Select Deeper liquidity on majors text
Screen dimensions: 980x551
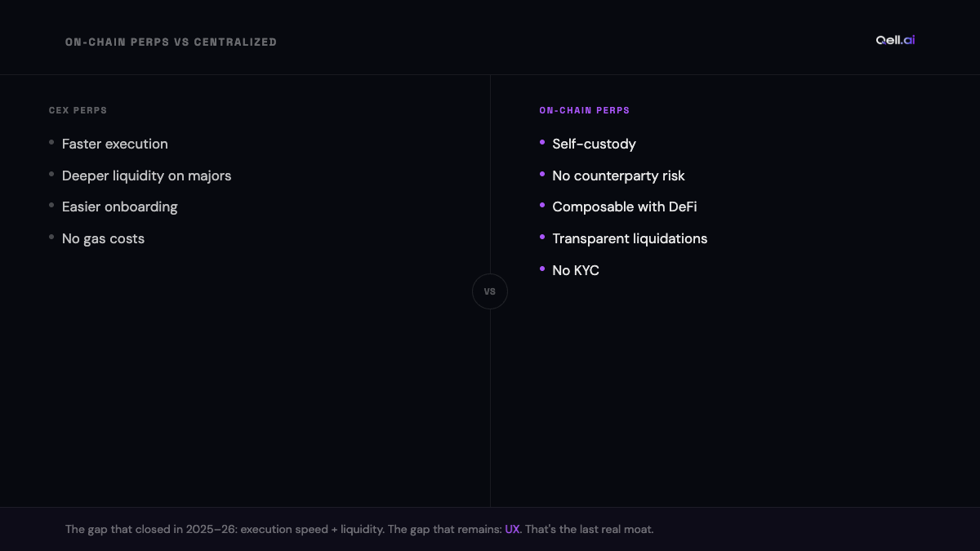[146, 176]
